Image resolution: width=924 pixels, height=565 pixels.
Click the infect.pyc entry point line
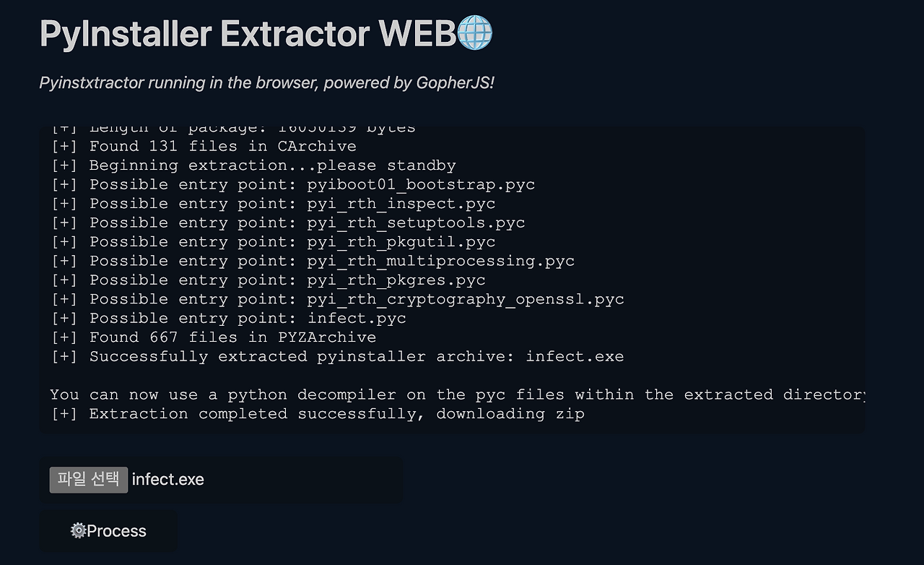tap(228, 319)
